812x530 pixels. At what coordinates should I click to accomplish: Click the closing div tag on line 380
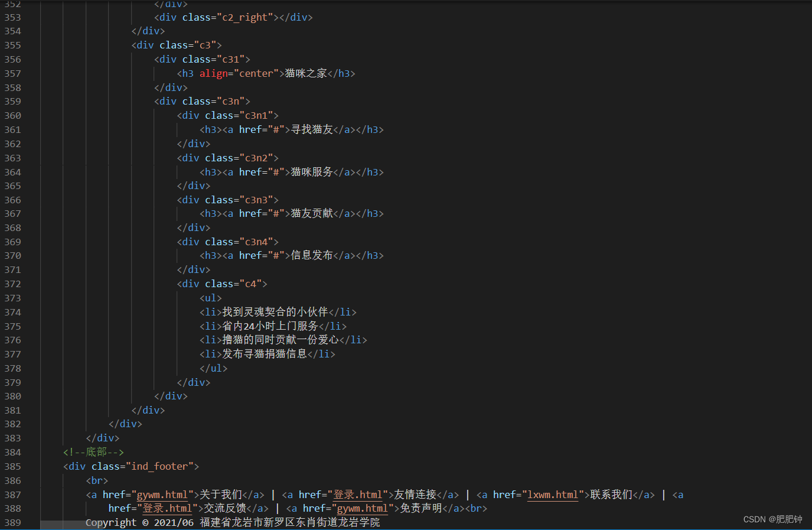tap(171, 396)
